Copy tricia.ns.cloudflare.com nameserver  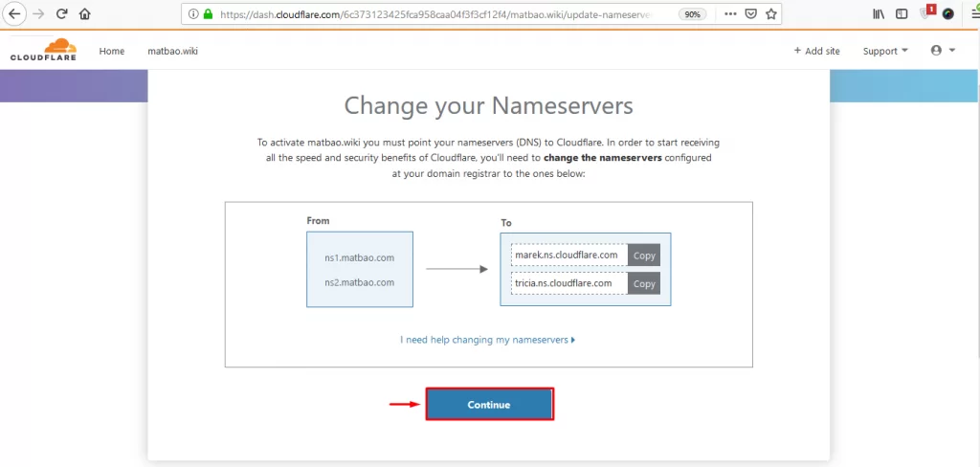[x=644, y=283]
